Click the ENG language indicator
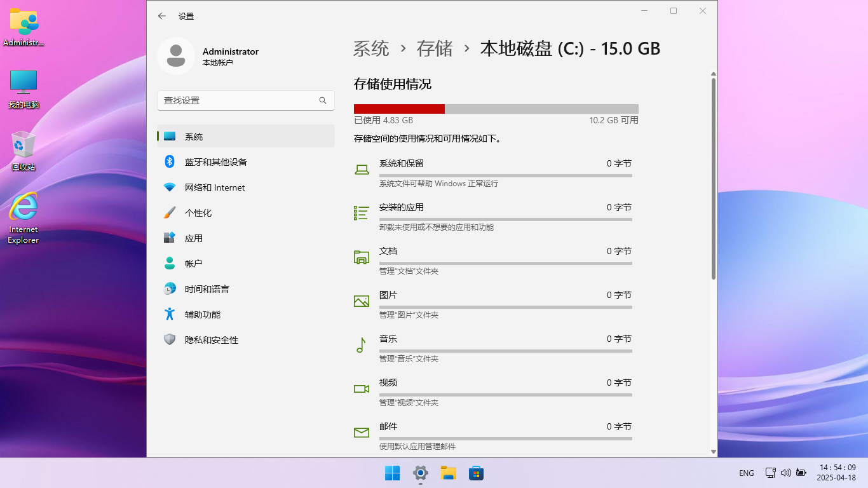868x488 pixels. click(x=747, y=473)
